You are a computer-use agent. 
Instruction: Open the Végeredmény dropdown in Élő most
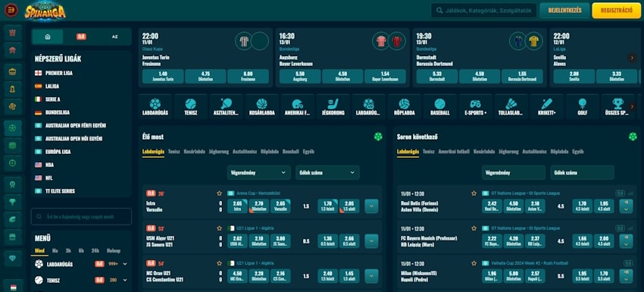click(x=258, y=173)
